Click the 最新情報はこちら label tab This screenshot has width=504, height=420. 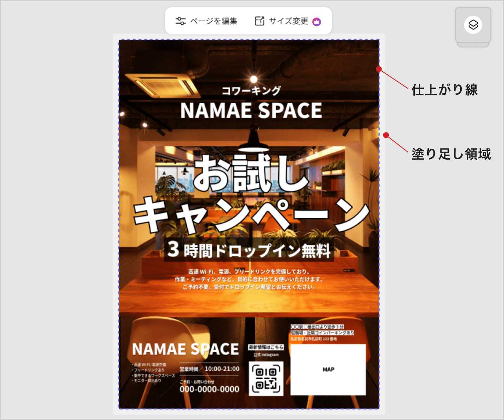tap(266, 348)
